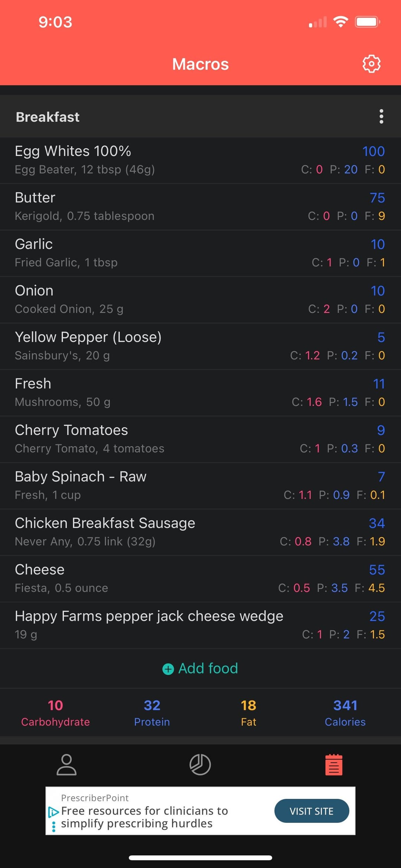Screen dimensions: 401x868
Task: Tap the Add food link text
Action: (208, 669)
